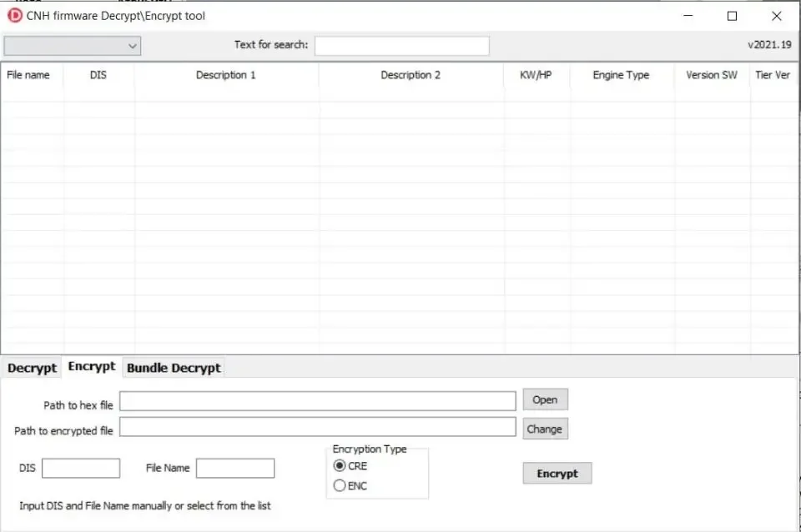Switch to the Decrypt tab

32,368
